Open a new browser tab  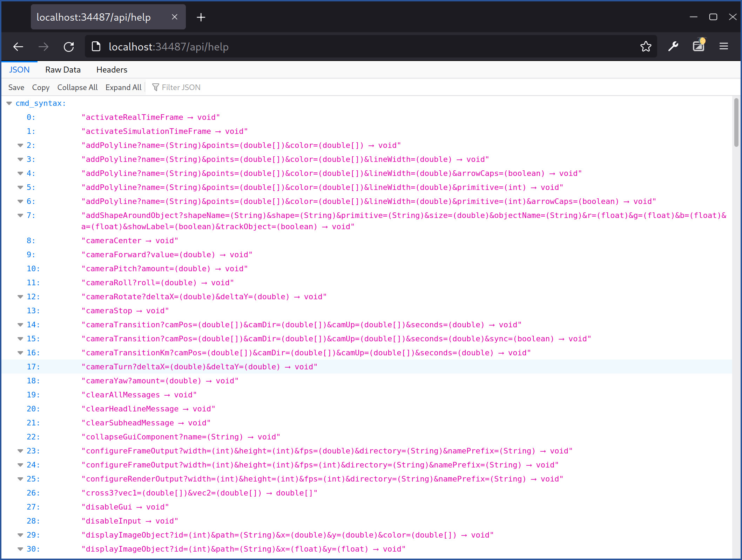click(201, 17)
